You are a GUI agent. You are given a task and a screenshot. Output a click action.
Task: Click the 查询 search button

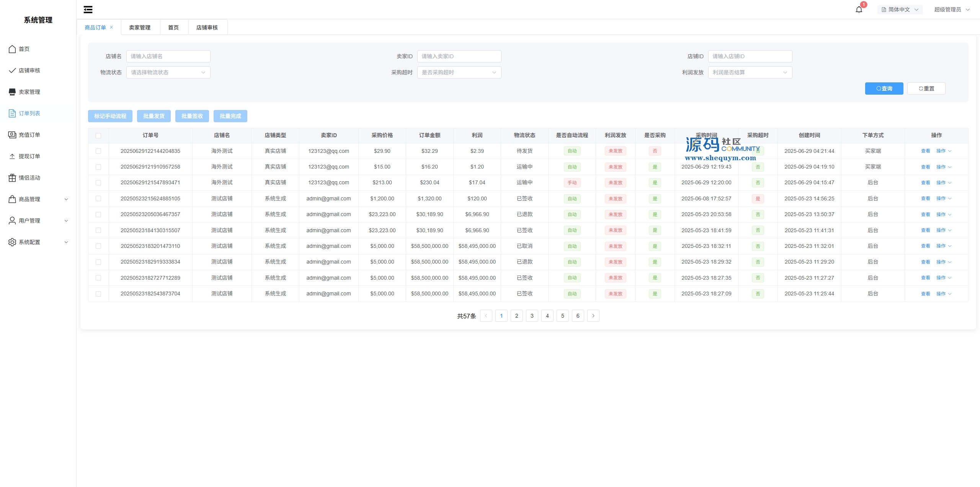click(884, 89)
